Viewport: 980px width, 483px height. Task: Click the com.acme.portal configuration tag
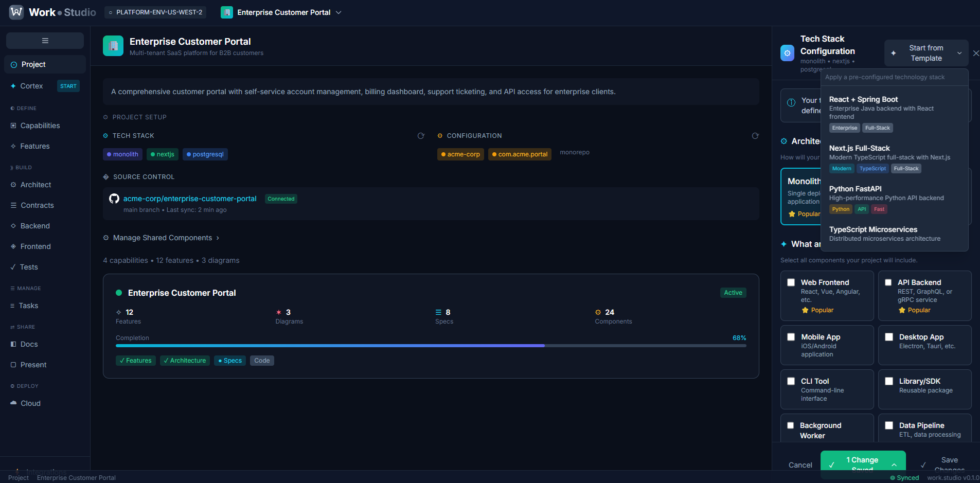tap(520, 154)
